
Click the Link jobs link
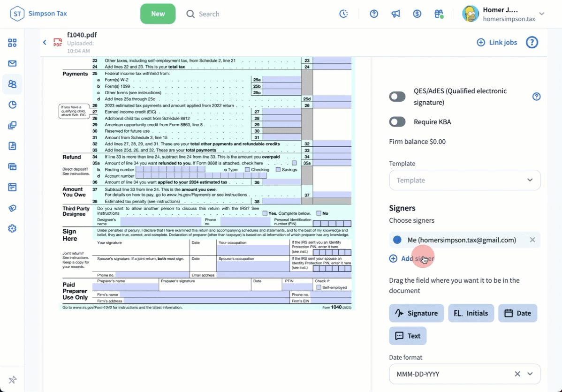tap(497, 42)
